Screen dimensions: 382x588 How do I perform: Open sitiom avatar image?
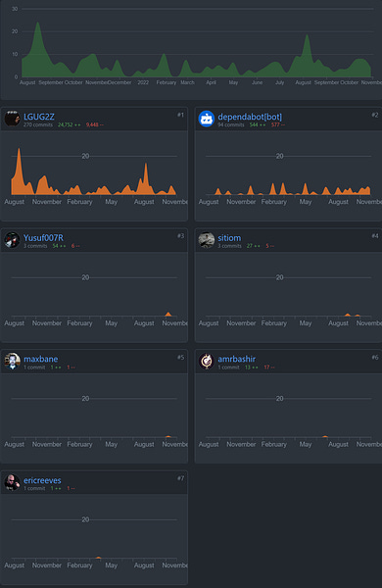[x=207, y=240]
